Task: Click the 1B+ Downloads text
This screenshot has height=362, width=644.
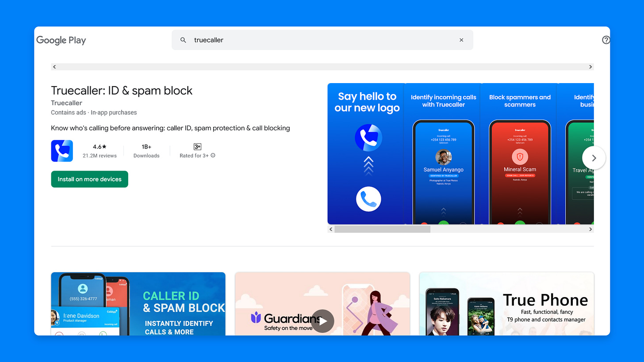Action: point(146,151)
